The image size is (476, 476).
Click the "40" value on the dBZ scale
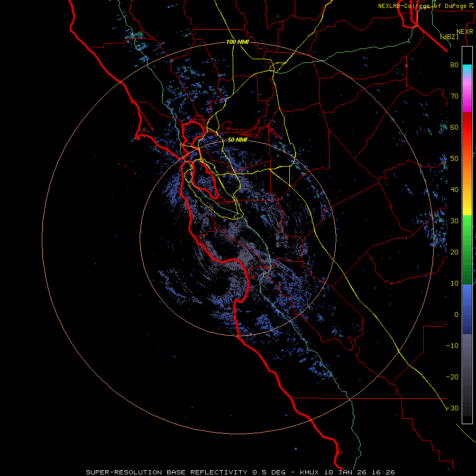coord(454,190)
